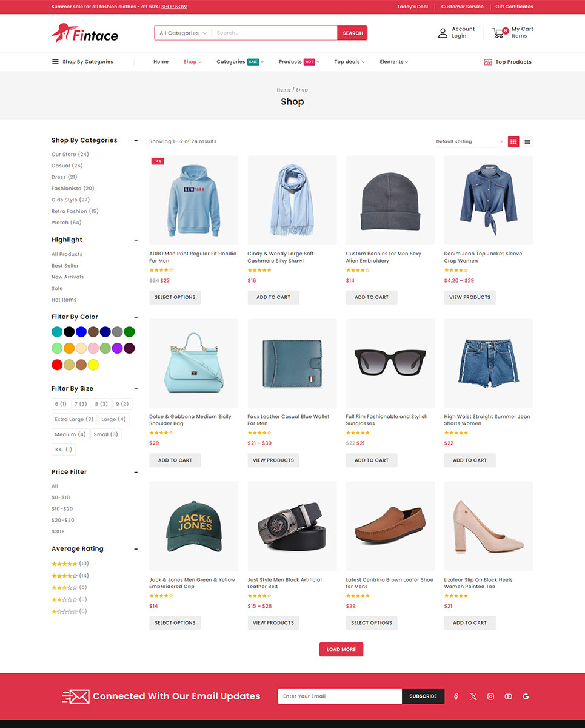Visit the YouTube social icon in footer
Screen dimensions: 585x728
point(508,696)
